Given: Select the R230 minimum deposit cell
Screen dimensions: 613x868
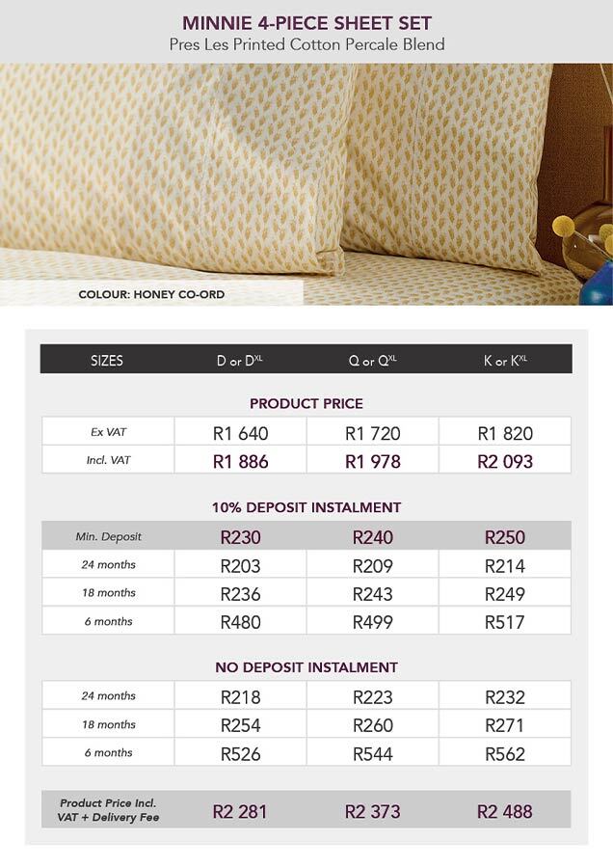Looking at the screenshot, I should [x=240, y=537].
